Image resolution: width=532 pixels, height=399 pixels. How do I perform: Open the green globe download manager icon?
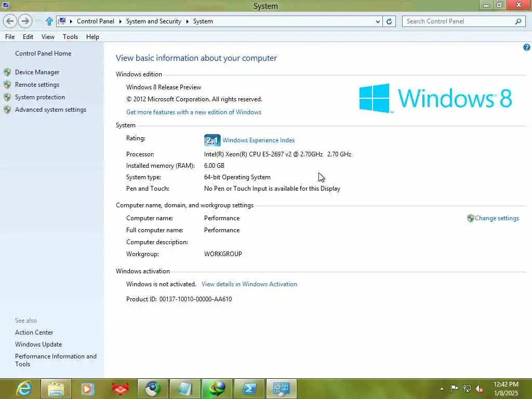pos(217,389)
